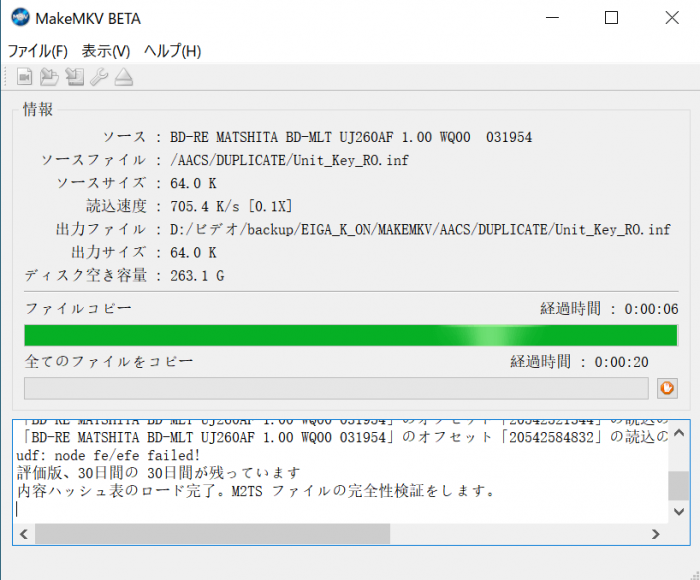
Task: Close the MakeMKV BETA window
Action: click(x=672, y=18)
